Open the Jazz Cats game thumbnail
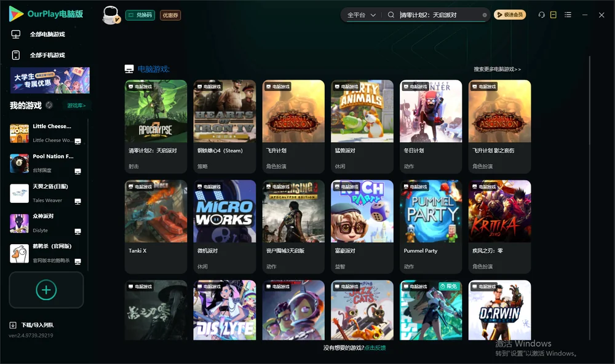The height and width of the screenshot is (364, 615). [x=362, y=310]
